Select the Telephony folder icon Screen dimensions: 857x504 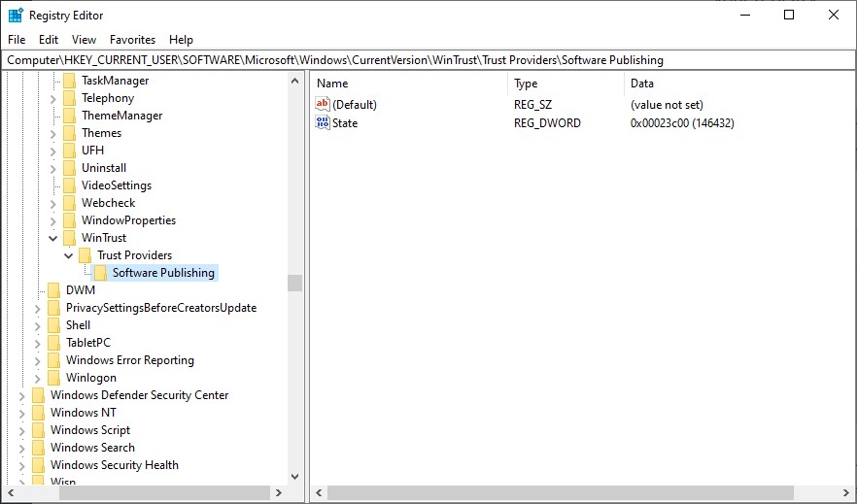69,98
